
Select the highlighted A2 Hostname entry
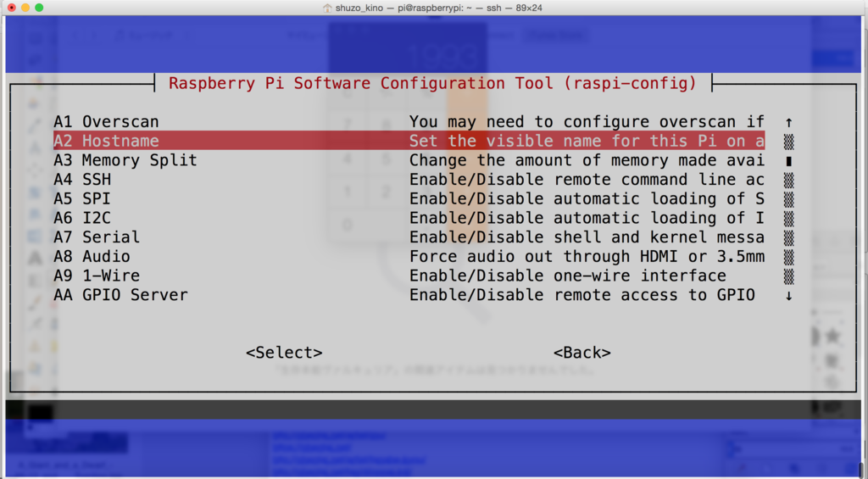(x=409, y=141)
